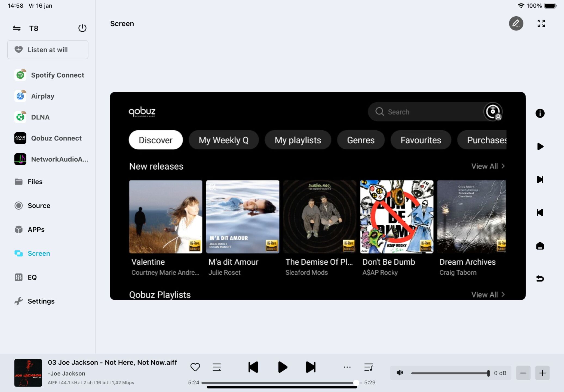
Task: Click the artist name Craig Taborn
Action: pyautogui.click(x=458, y=272)
